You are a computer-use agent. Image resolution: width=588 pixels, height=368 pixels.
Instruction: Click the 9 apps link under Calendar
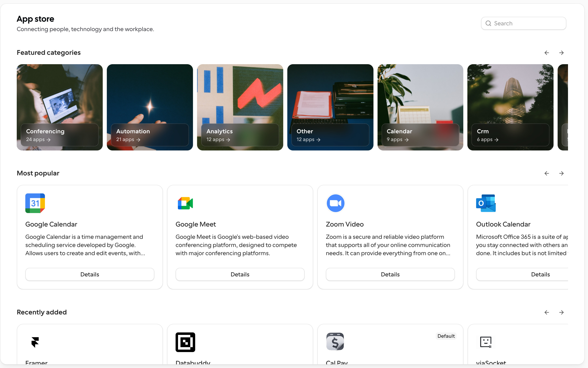(398, 139)
